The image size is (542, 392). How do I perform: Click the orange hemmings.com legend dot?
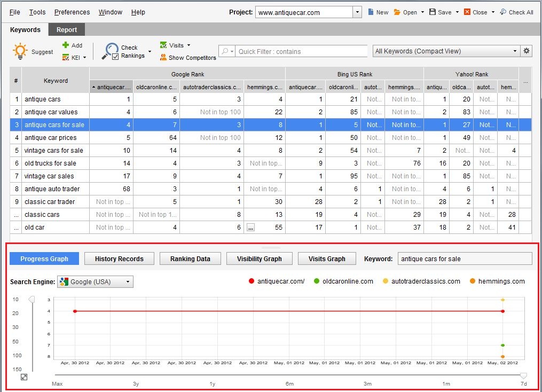(473, 281)
